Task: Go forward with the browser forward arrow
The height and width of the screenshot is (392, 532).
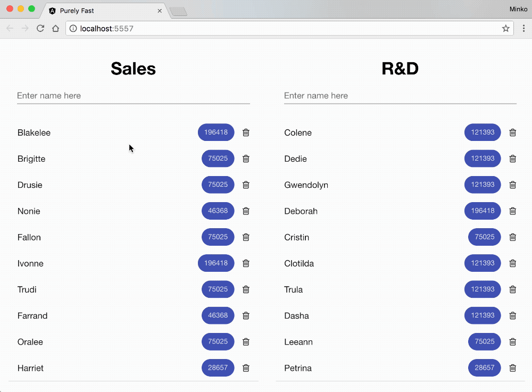Action: coord(25,29)
